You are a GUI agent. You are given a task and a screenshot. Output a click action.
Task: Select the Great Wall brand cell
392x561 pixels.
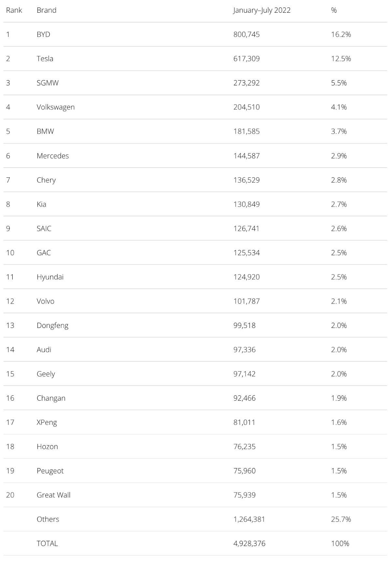tap(53, 495)
